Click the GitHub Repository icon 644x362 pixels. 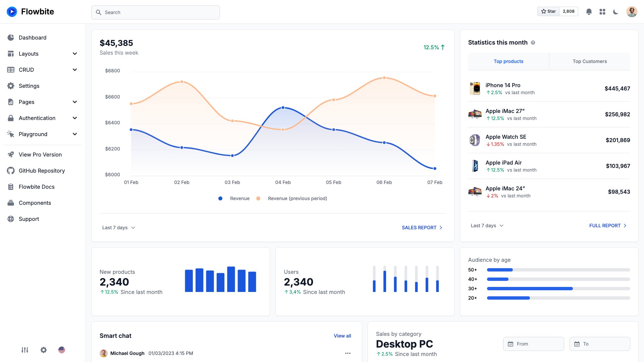(x=10, y=171)
